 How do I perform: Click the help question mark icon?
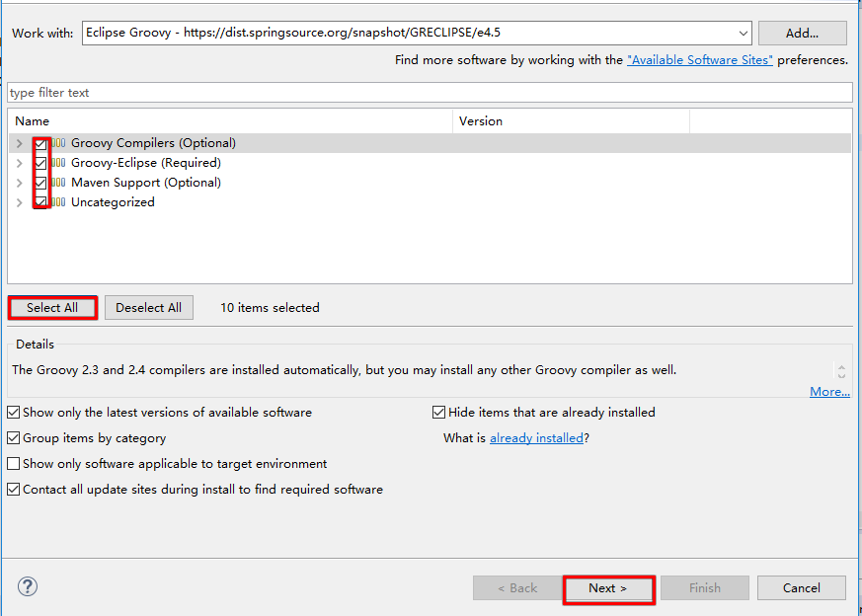click(28, 586)
